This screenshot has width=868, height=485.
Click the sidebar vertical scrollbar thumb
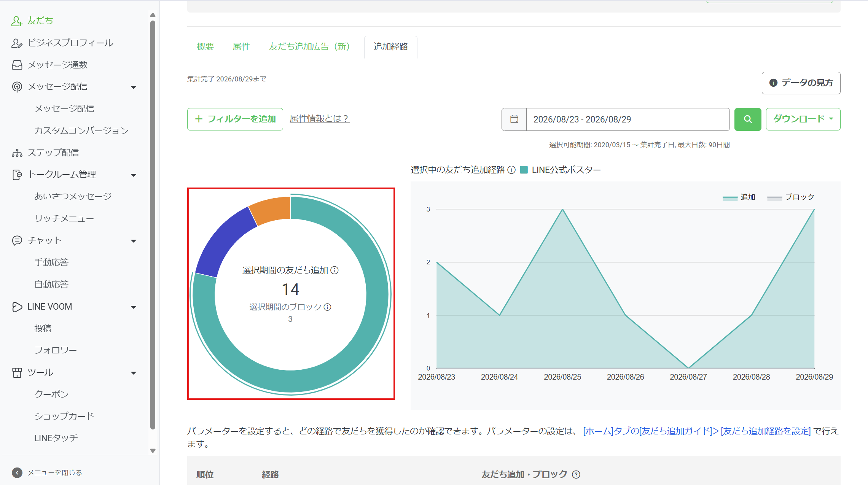point(153,224)
